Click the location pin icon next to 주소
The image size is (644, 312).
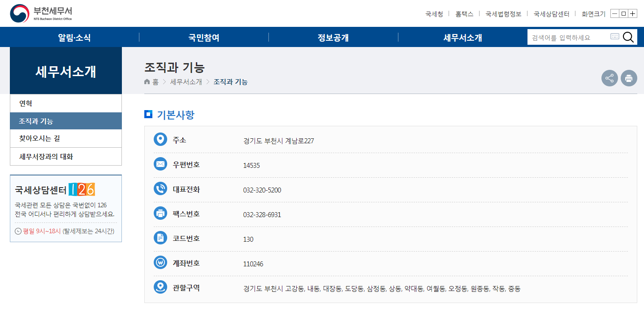click(x=160, y=139)
